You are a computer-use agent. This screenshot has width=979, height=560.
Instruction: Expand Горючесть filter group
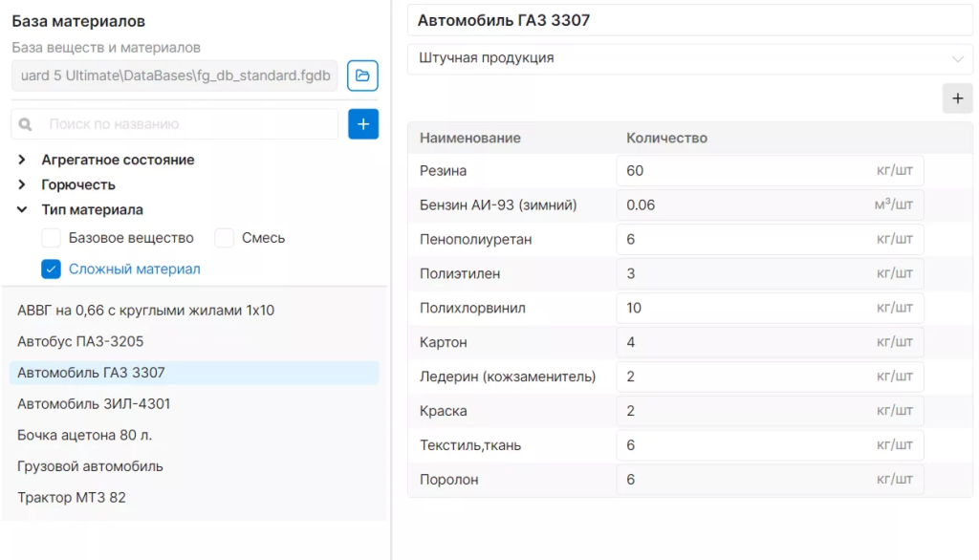click(x=22, y=184)
